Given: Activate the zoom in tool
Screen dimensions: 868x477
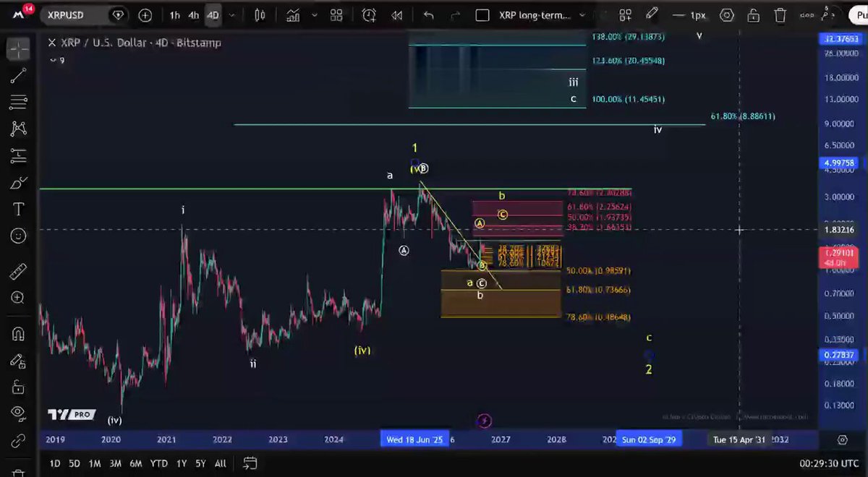Looking at the screenshot, I should click(19, 298).
